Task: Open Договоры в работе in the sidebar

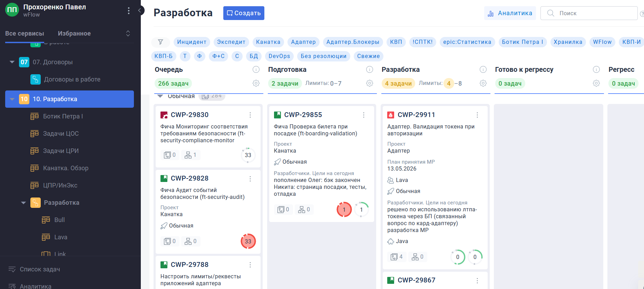Action: point(72,79)
